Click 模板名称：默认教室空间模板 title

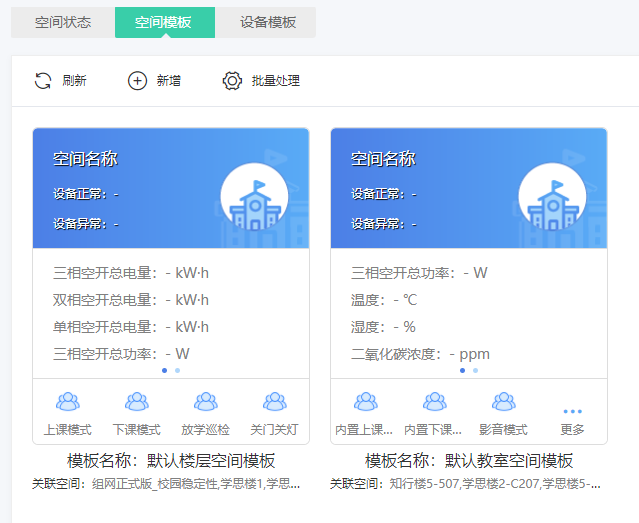tap(469, 461)
